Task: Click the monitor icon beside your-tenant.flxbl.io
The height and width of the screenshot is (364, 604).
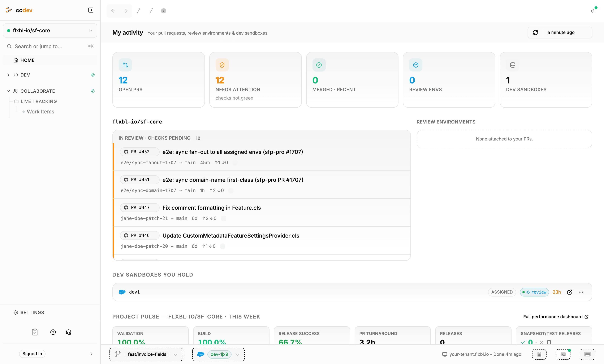Action: 444,354
